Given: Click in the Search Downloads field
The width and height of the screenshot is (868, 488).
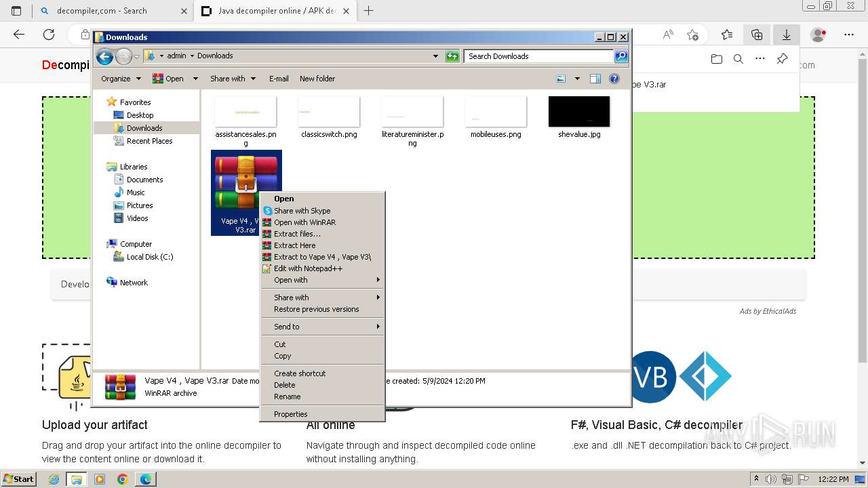Looking at the screenshot, I should (x=539, y=56).
